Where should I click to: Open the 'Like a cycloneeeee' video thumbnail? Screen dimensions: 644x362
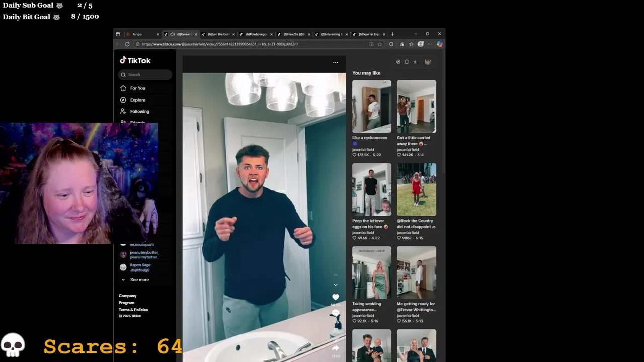[x=372, y=107]
